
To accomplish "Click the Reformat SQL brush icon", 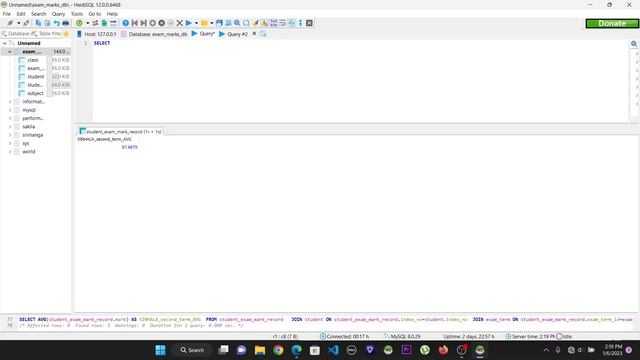I will (255, 23).
